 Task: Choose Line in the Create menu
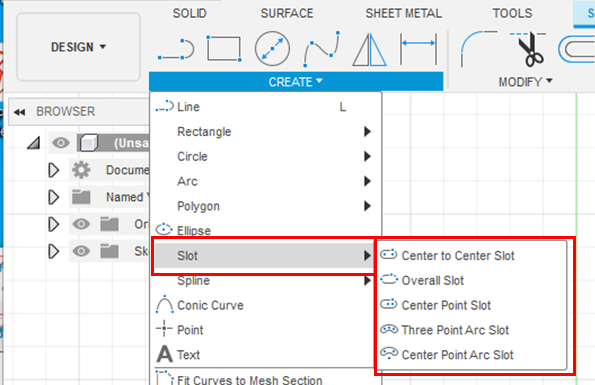click(266, 107)
